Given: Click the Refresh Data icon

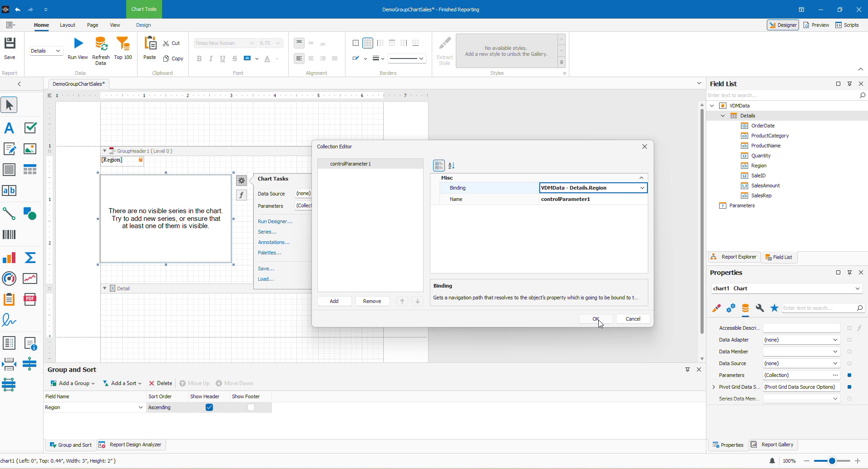Looking at the screenshot, I should pos(101,44).
